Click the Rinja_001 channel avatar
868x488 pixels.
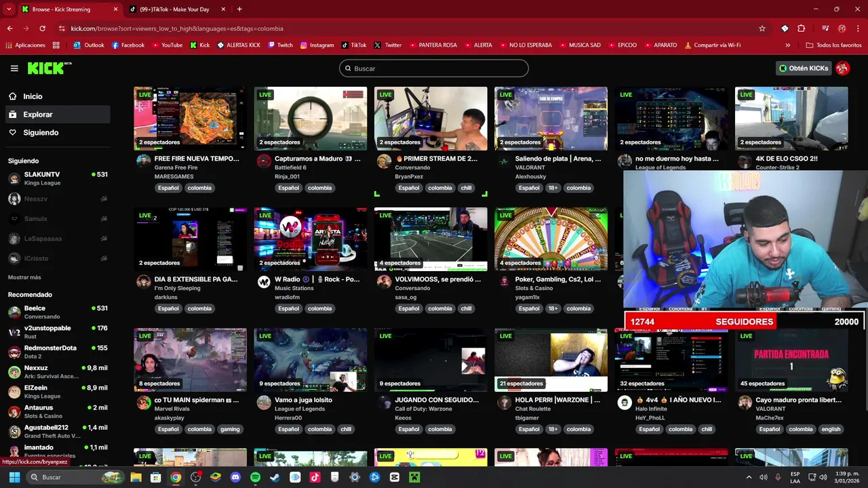click(264, 161)
